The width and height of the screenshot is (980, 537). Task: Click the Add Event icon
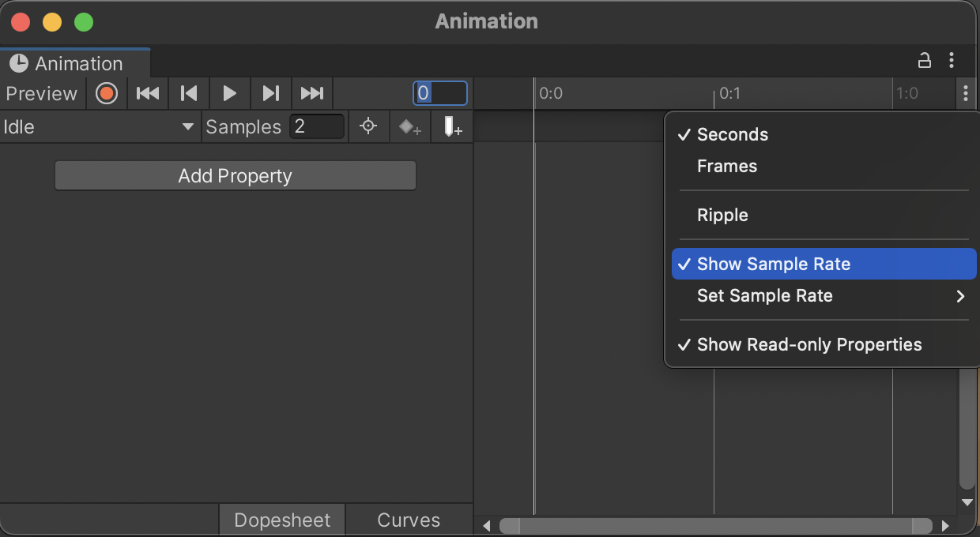coord(452,127)
